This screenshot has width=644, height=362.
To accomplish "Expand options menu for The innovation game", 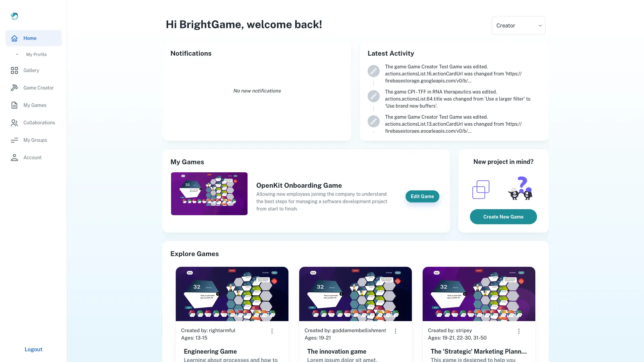I will (395, 331).
